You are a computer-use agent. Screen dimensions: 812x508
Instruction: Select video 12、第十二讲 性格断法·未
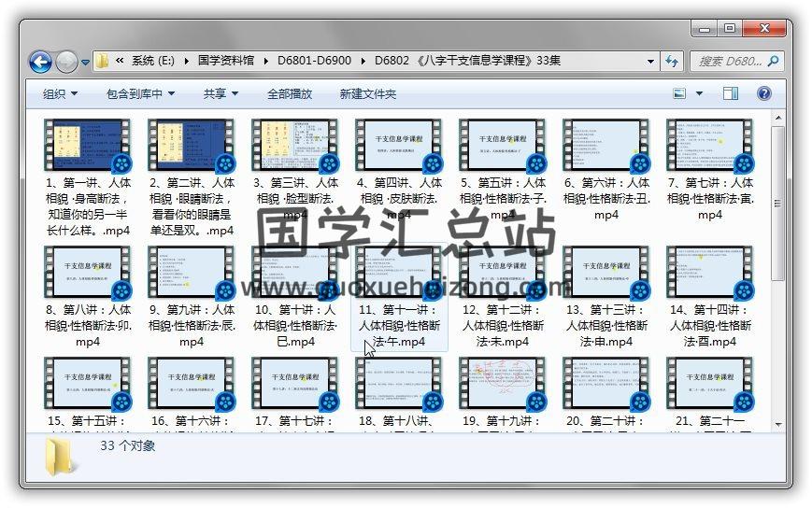tap(503, 297)
